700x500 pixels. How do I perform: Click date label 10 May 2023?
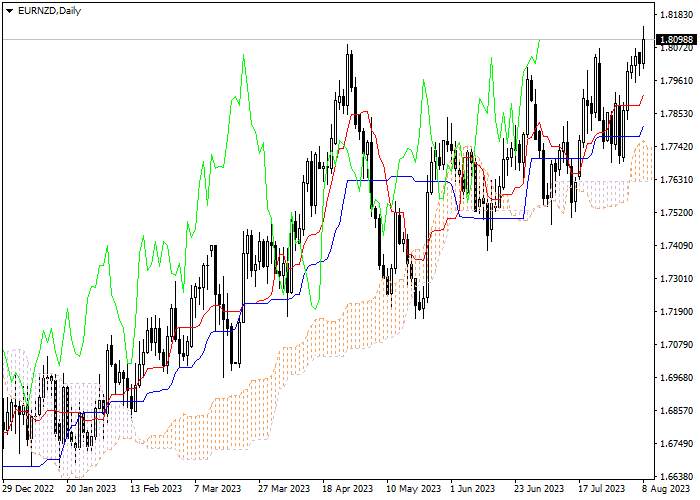[412, 489]
